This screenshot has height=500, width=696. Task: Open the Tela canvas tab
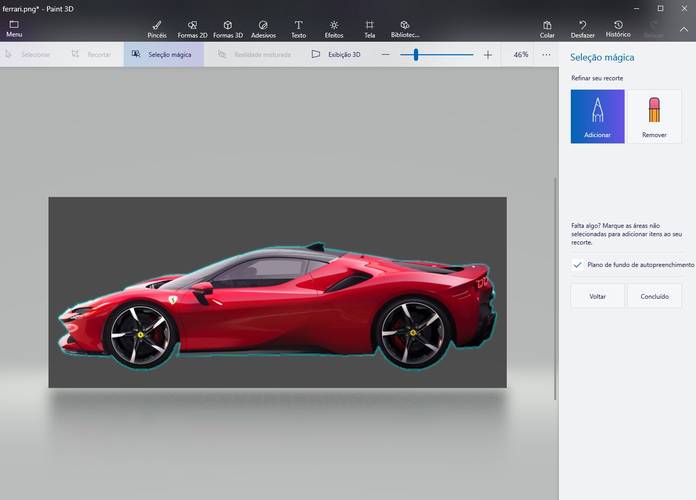point(369,29)
